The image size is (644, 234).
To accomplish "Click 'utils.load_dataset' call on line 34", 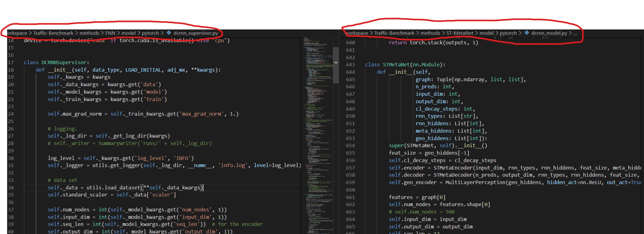I will click(x=113, y=188).
